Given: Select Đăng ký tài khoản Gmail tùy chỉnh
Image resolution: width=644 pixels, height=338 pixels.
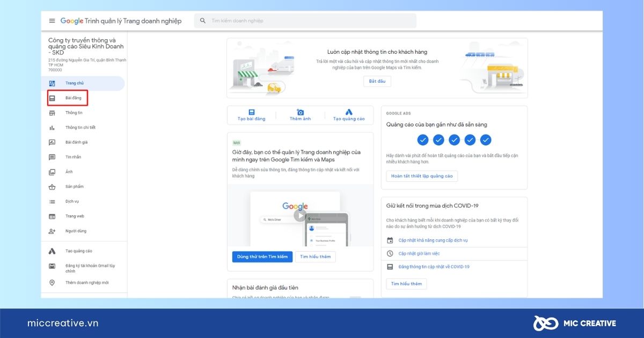Looking at the screenshot, I should [x=90, y=268].
